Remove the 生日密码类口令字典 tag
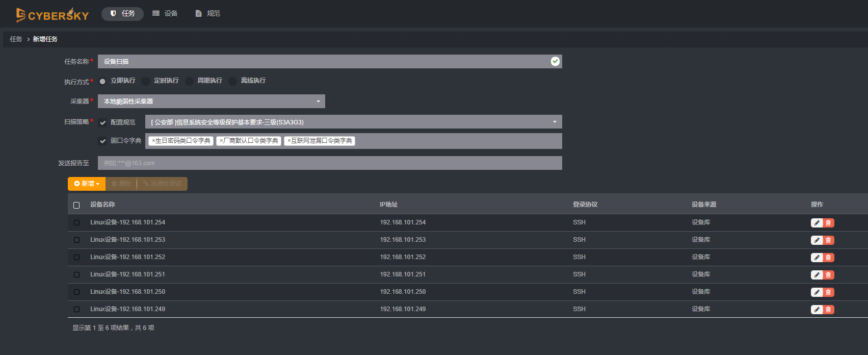868x355 pixels. point(153,141)
